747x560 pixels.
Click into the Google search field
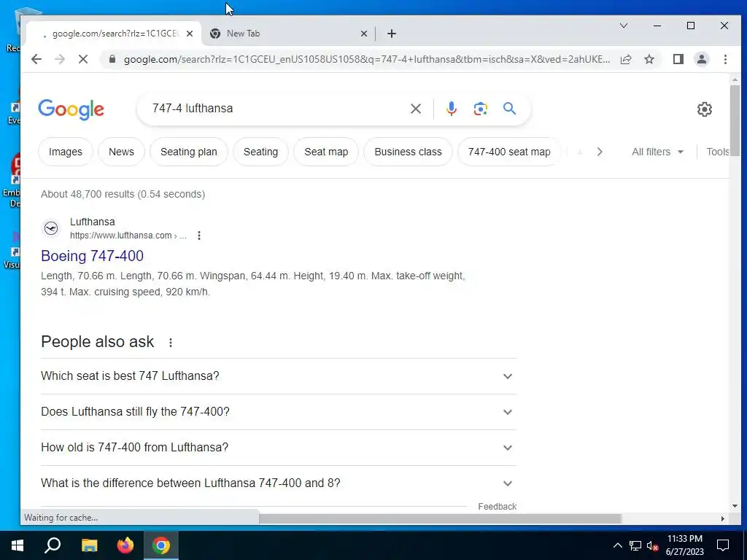coord(276,109)
